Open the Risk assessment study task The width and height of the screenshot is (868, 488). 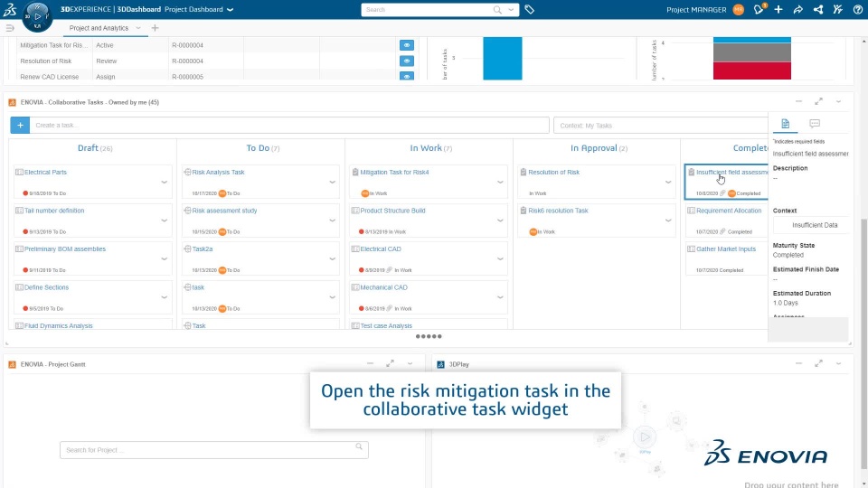tap(224, 211)
